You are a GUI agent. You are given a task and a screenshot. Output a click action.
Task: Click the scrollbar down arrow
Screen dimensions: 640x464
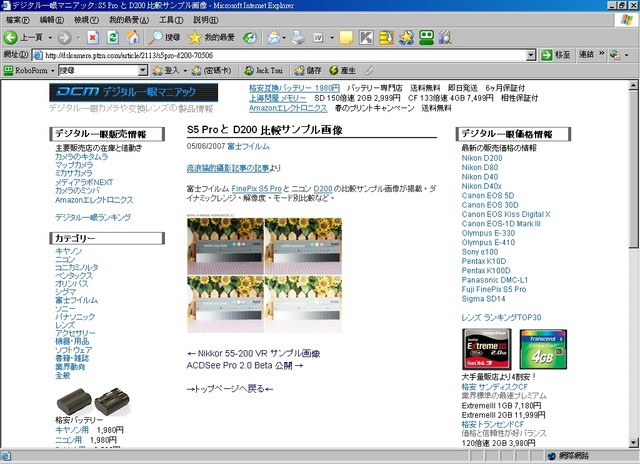click(633, 442)
